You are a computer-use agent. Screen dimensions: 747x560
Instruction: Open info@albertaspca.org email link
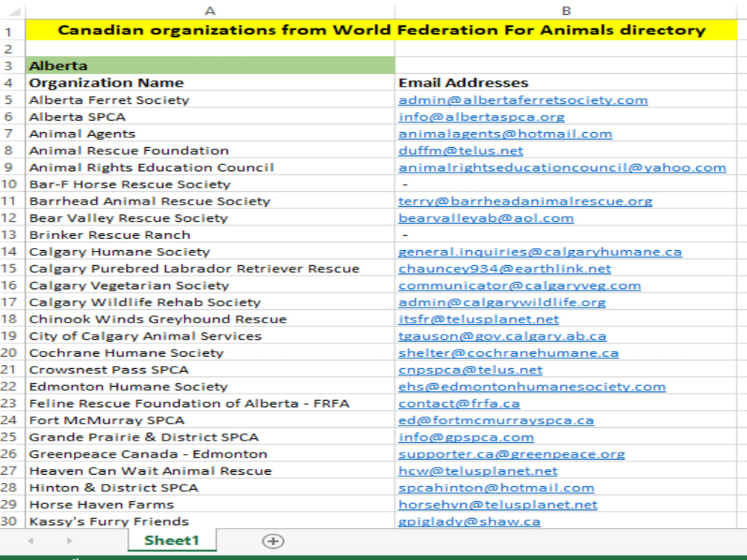[x=481, y=116]
